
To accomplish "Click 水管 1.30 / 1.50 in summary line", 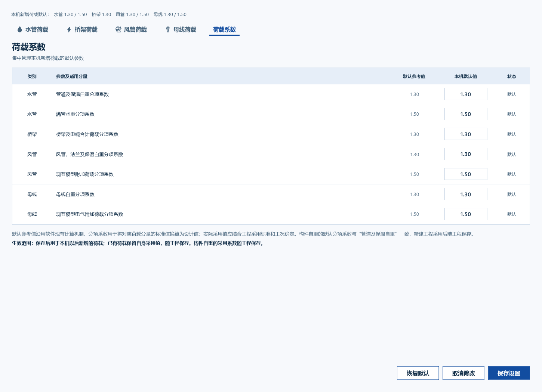I will tap(70, 15).
